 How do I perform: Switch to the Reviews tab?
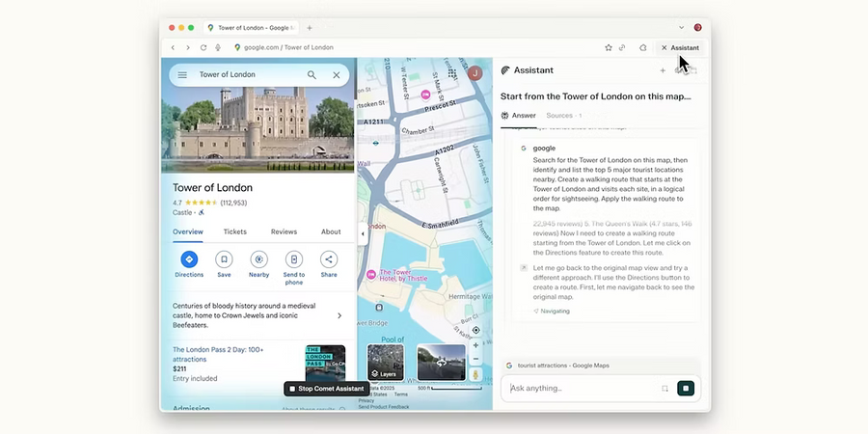tap(284, 231)
